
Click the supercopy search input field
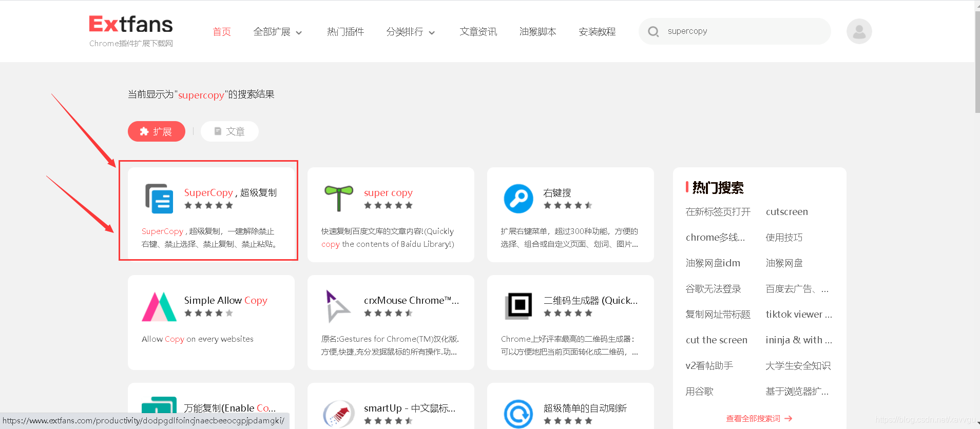tap(735, 31)
